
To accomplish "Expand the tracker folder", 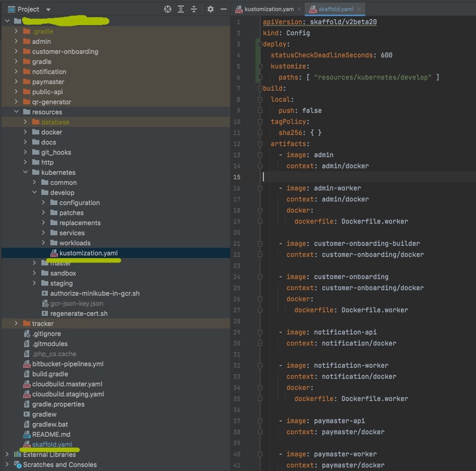I will 15,323.
